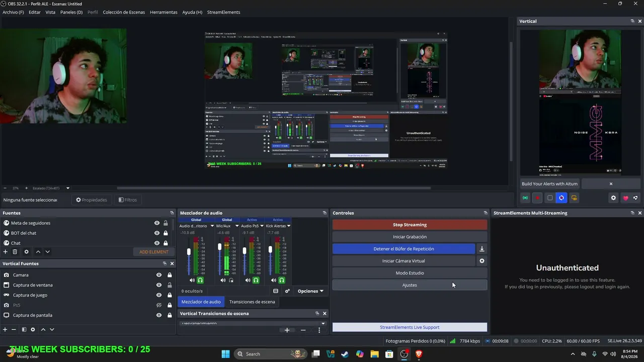Hide the Captura de ventana source
This screenshot has height=362, width=644.
[159, 285]
